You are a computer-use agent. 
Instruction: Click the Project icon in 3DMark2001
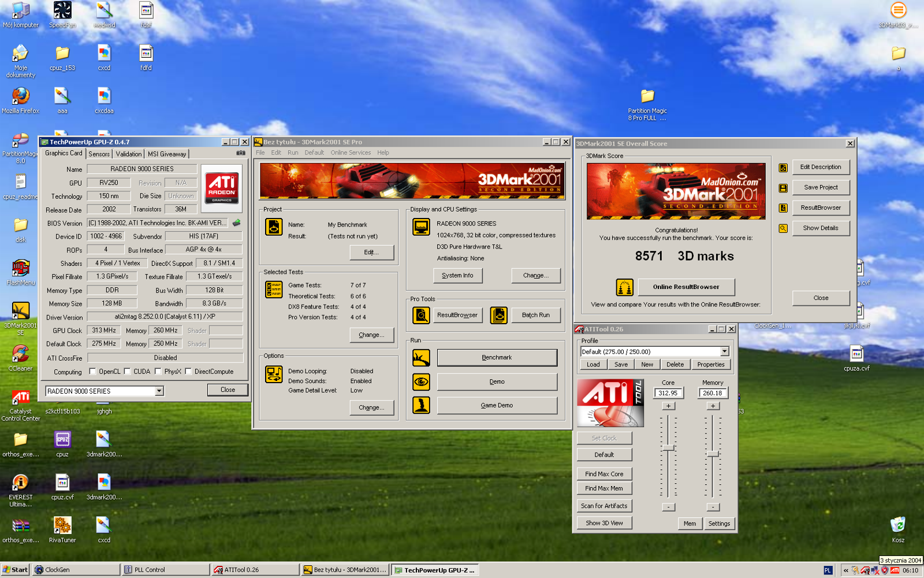pyautogui.click(x=274, y=227)
